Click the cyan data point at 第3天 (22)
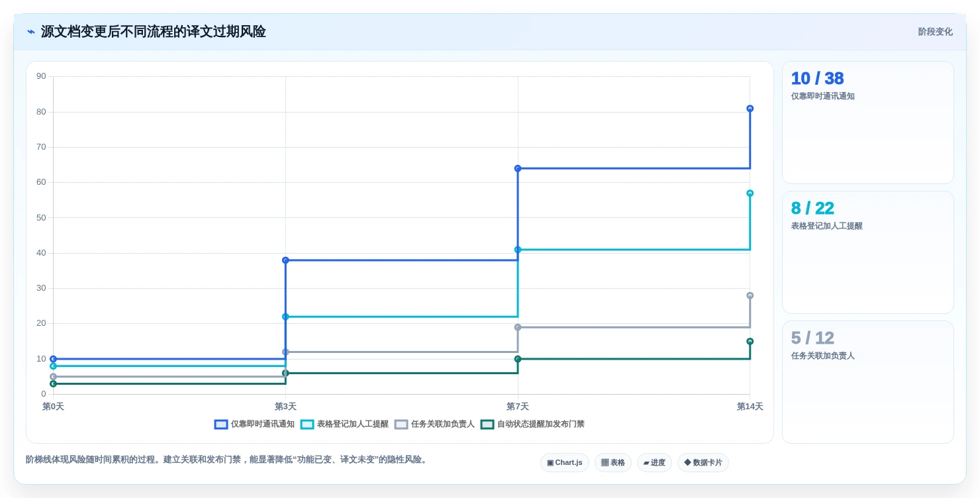The height and width of the screenshot is (498, 980). point(285,317)
